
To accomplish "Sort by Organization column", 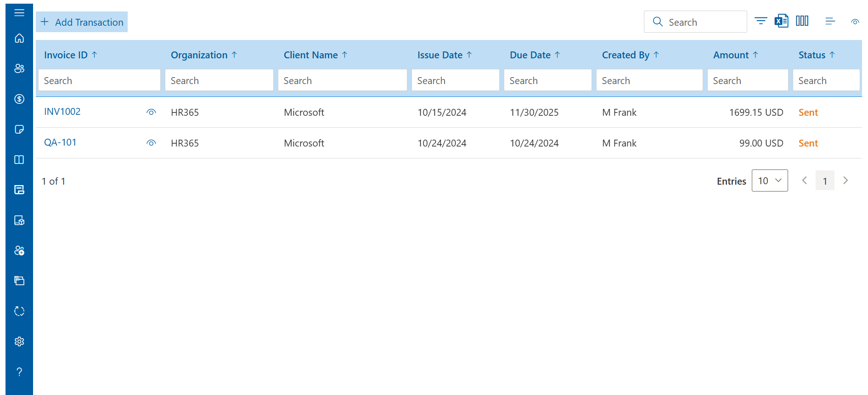I will coord(204,55).
